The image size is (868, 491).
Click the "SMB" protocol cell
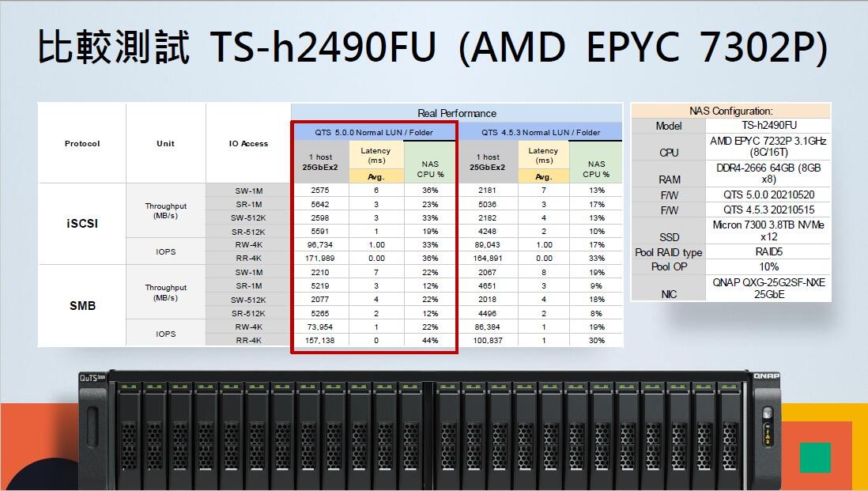[82, 305]
